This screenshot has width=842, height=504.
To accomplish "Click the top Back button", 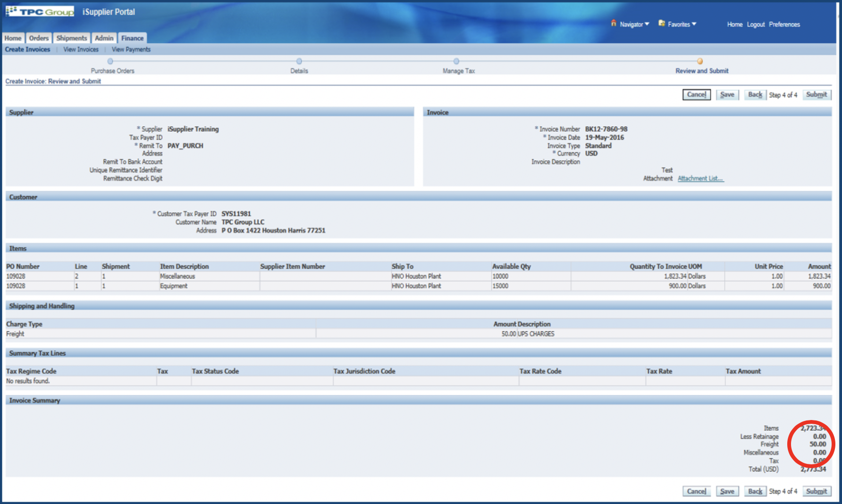I will [755, 95].
